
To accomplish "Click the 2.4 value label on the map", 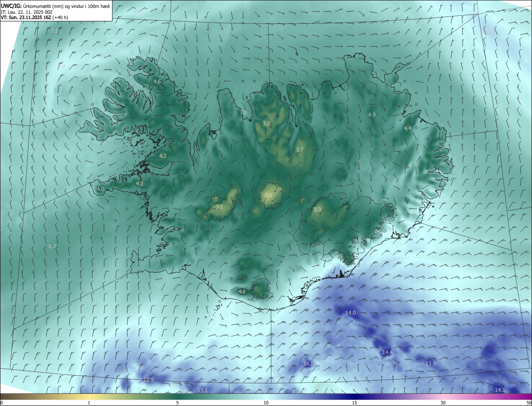I will pyautogui.click(x=268, y=195).
